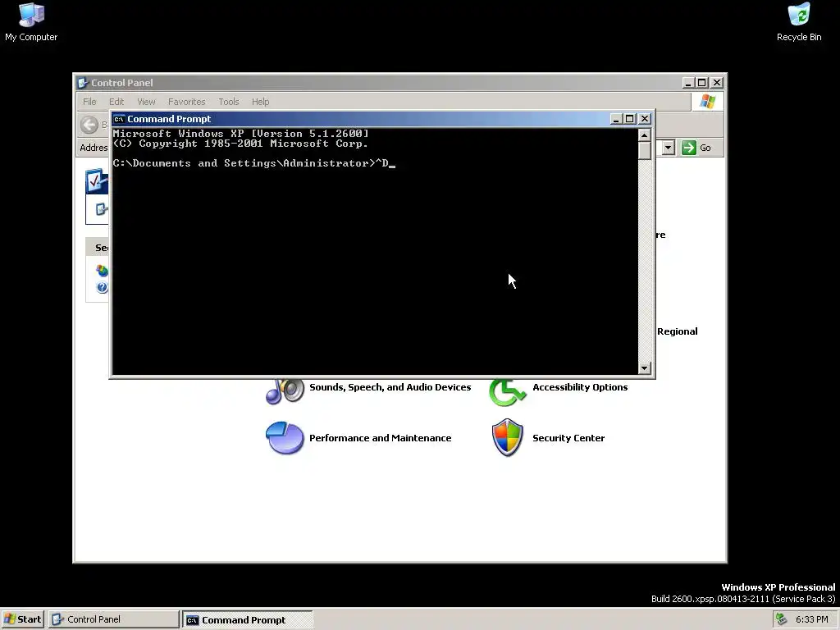Click the system tray network icon
This screenshot has height=630, width=840.
(x=782, y=619)
